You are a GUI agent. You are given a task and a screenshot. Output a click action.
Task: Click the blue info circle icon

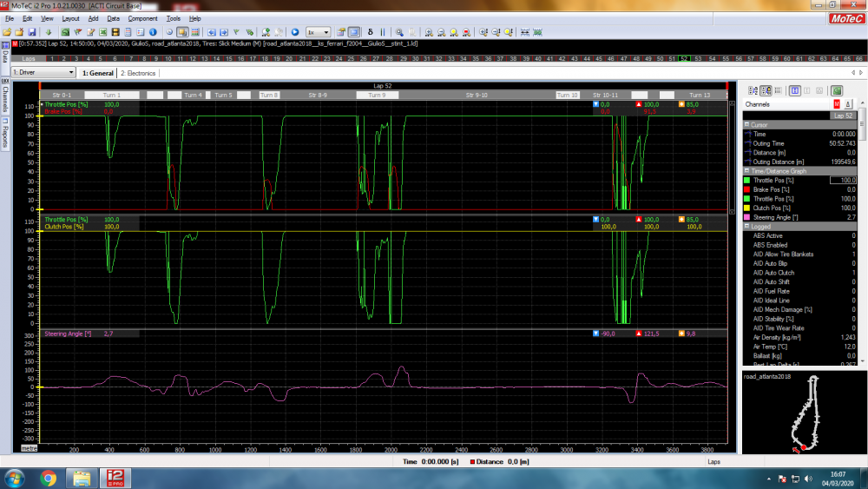pyautogui.click(x=153, y=32)
